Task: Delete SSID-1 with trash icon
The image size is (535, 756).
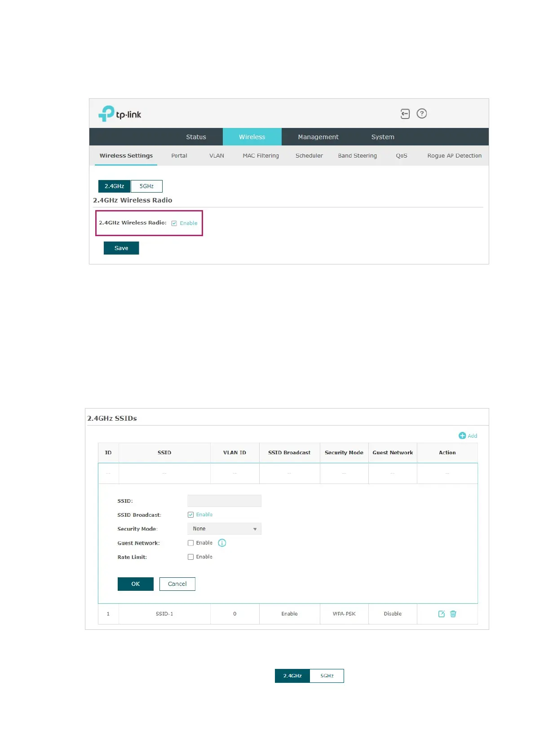Action: pos(453,614)
